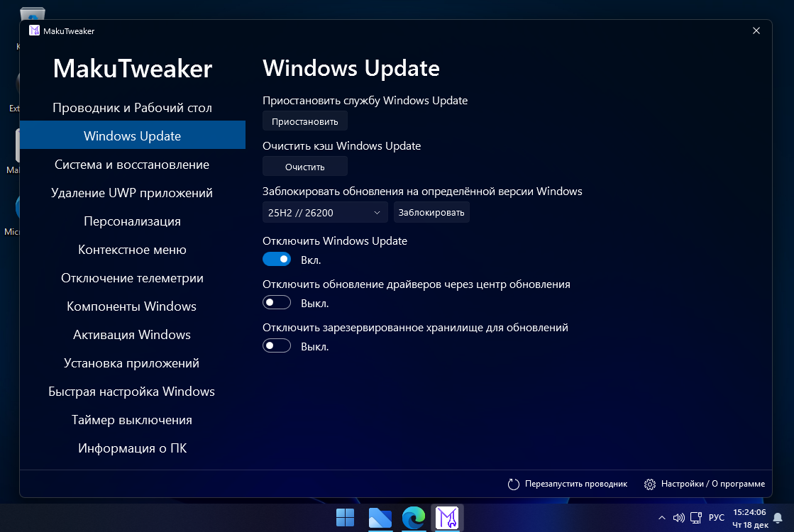Viewport: 794px width, 532px height.
Task: Open the Windows Start button
Action: [346, 518]
